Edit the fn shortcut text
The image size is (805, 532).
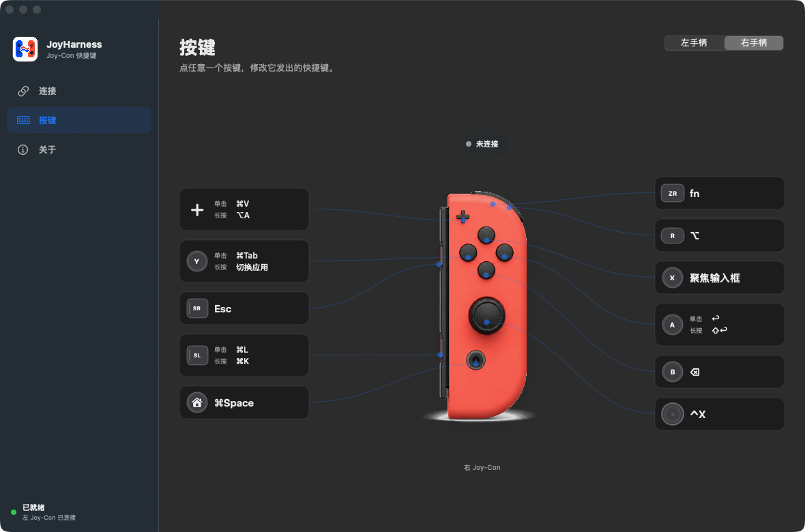(694, 194)
